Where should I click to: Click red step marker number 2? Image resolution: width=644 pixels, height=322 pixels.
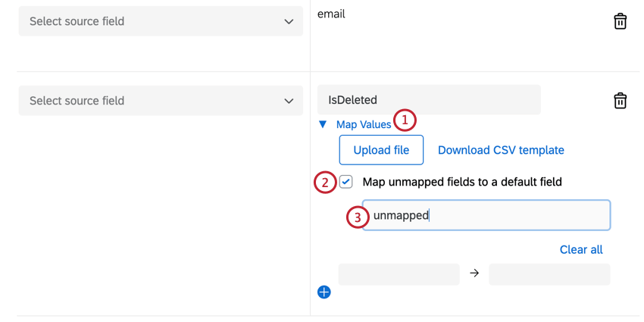pos(325,183)
